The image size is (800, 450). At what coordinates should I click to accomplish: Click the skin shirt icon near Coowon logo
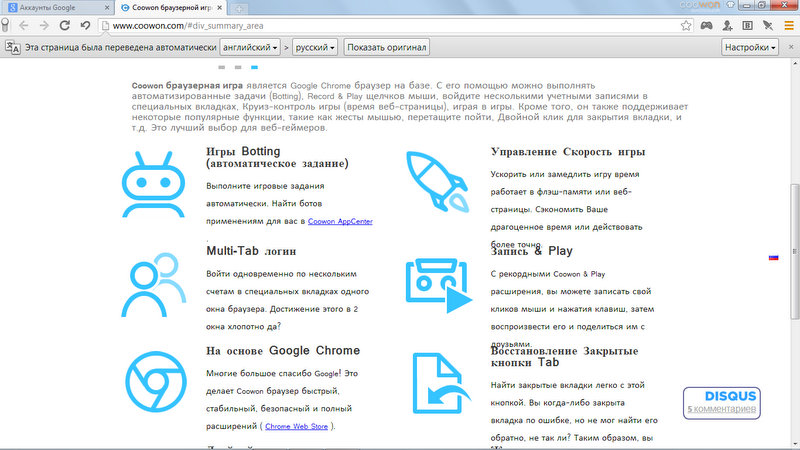731,5
